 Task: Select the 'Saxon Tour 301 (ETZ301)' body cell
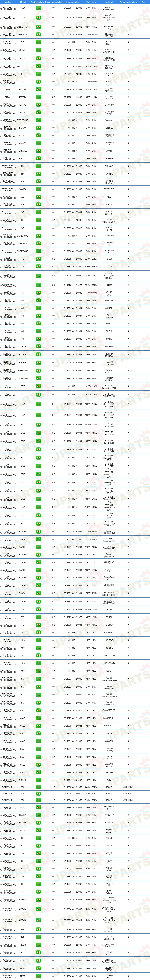(x=109, y=601)
